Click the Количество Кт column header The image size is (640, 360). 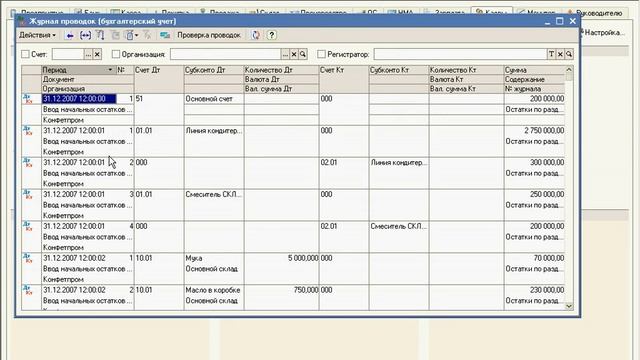[x=466, y=70]
